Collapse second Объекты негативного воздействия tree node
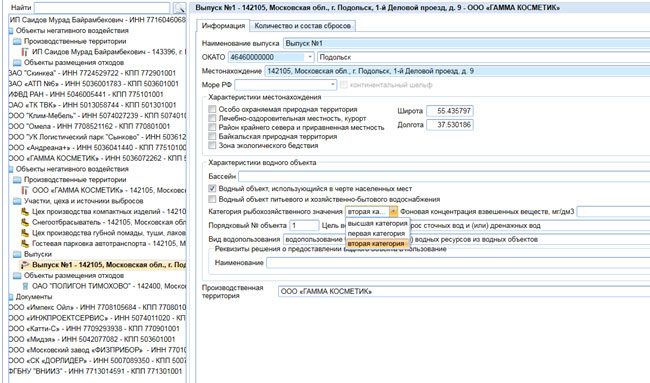The width and height of the screenshot is (650, 383). 11,169
